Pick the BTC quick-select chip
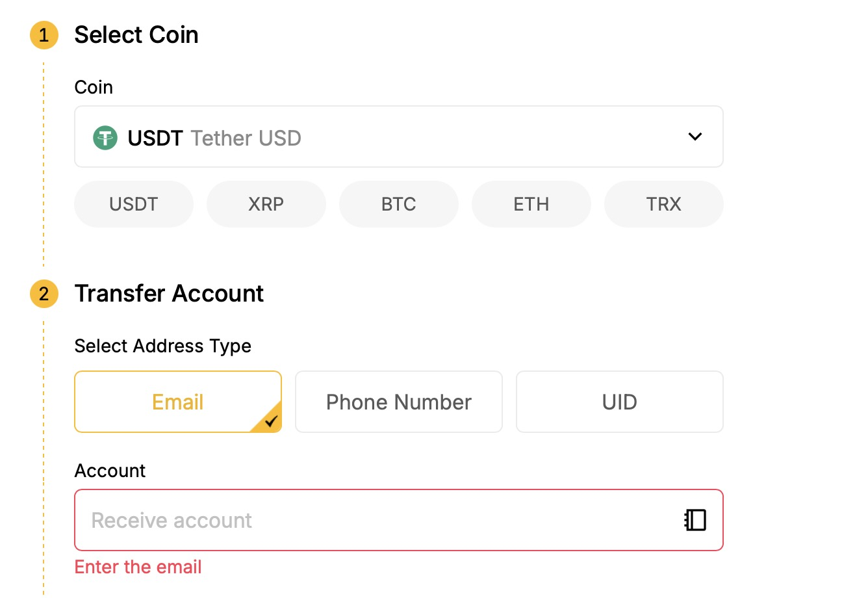Image resolution: width=868 pixels, height=598 pixels. tap(398, 204)
